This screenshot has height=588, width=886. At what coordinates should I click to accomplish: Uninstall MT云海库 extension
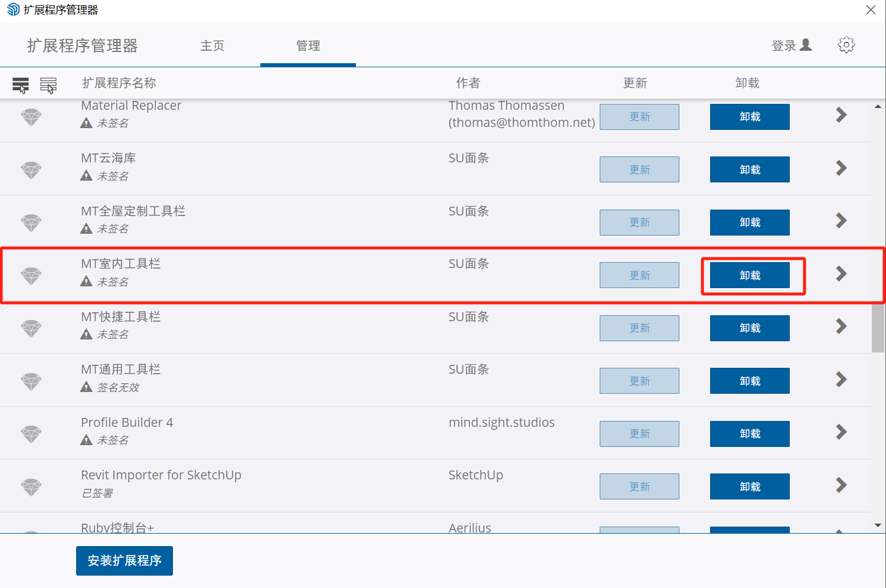[750, 169]
